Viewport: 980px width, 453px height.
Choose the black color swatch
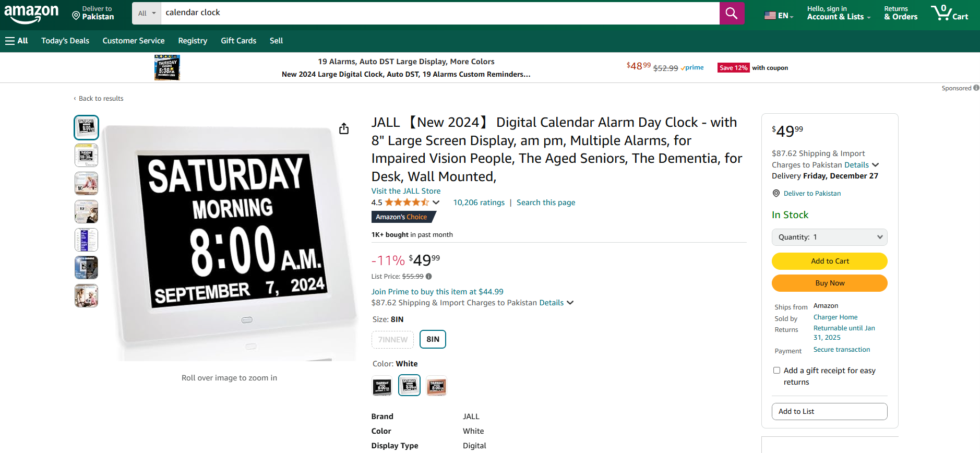coord(382,386)
